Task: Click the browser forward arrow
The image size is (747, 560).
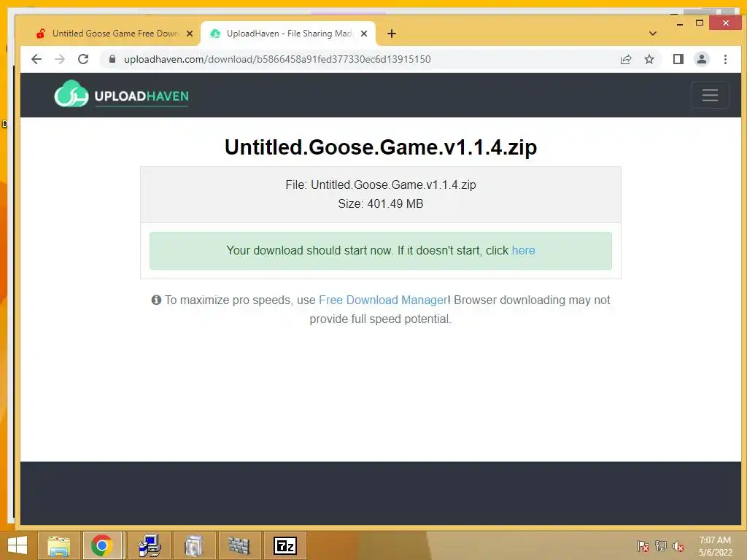Action: tap(60, 59)
